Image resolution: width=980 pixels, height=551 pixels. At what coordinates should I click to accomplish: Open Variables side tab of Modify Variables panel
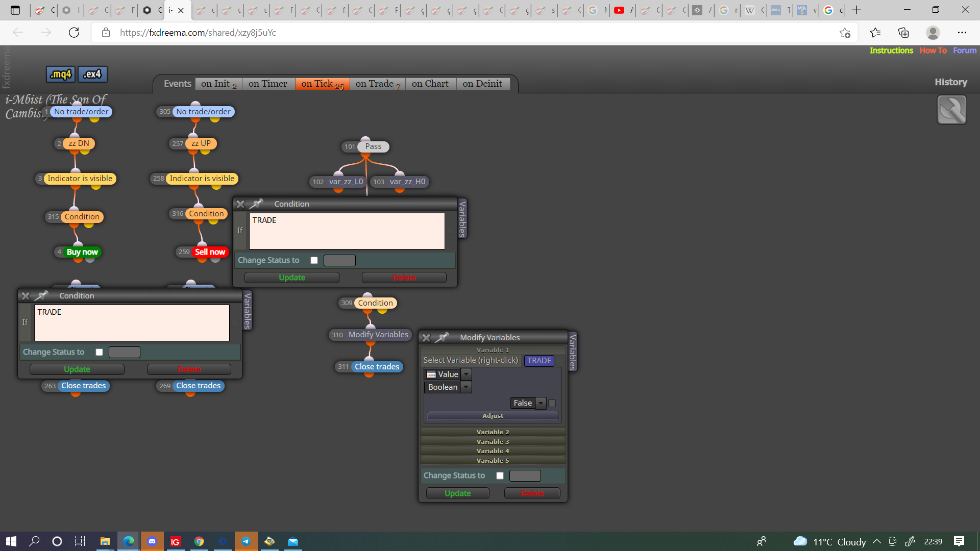coord(572,352)
